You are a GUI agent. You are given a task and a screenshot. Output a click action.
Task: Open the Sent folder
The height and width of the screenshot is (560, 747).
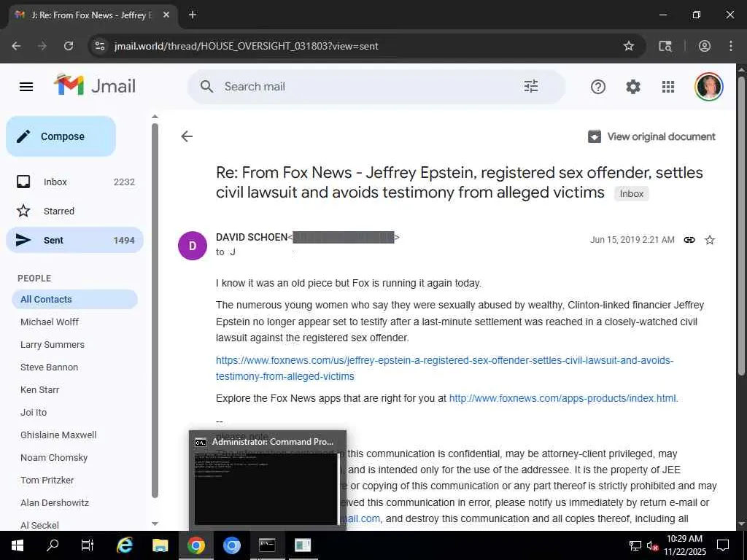(75, 240)
